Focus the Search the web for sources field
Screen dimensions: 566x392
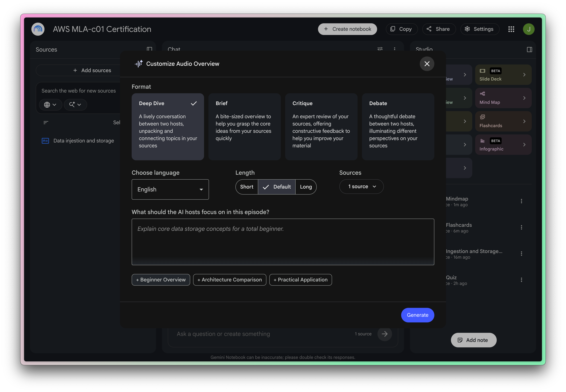pos(79,91)
